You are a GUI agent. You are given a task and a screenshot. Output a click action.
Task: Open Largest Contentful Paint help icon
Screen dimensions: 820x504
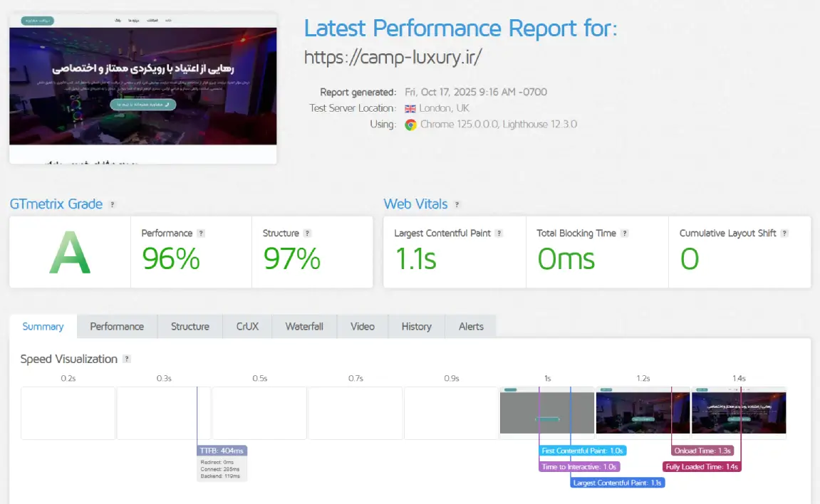(499, 233)
